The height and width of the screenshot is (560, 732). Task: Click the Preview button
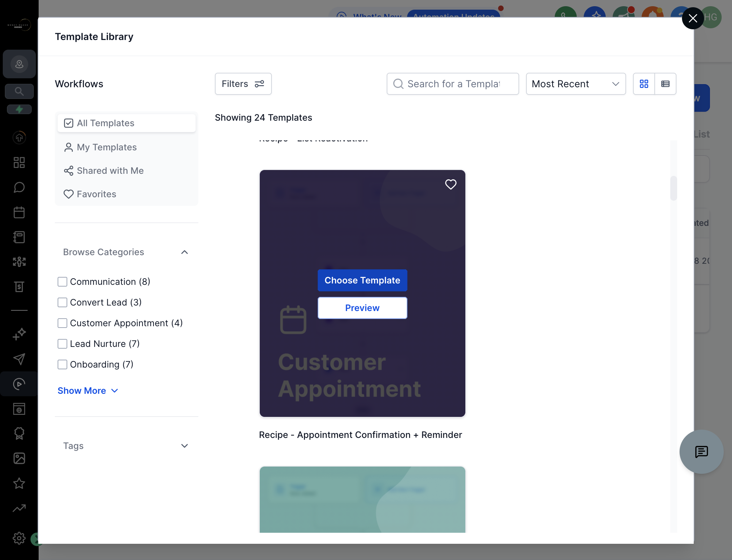point(362,308)
